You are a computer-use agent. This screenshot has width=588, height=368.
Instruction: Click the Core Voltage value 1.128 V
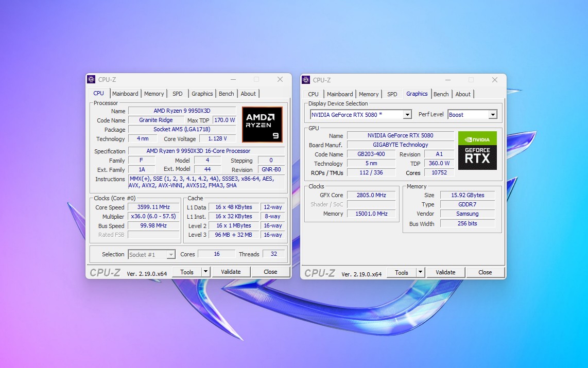[x=217, y=138]
